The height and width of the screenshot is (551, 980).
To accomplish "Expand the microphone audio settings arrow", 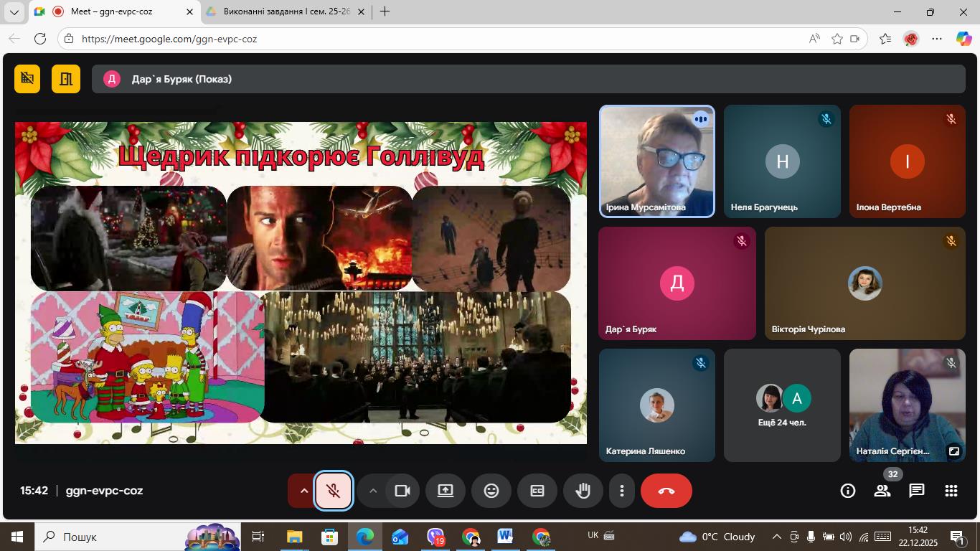I will click(303, 491).
